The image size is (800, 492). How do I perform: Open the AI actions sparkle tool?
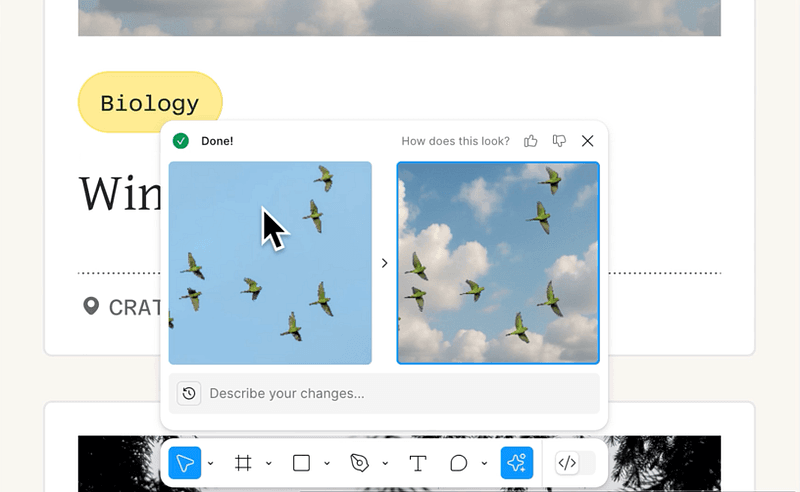517,463
